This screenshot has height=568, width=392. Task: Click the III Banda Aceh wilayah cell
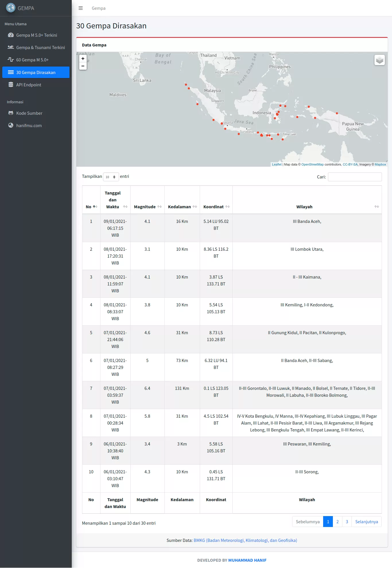307,228
